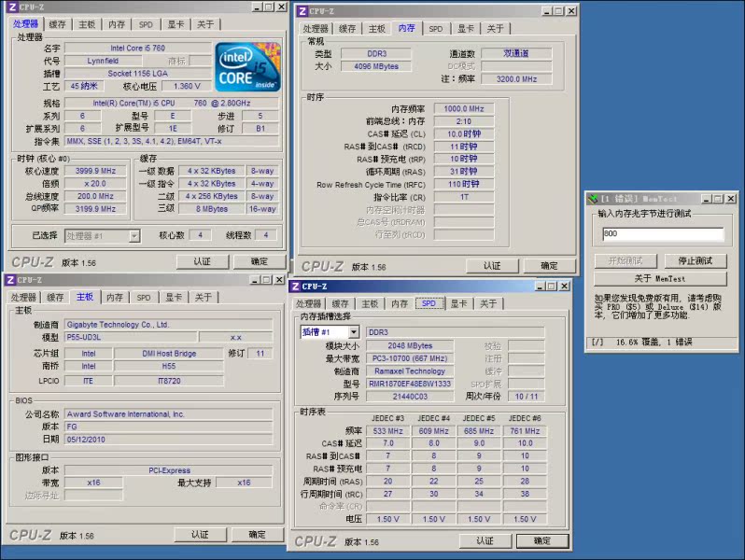Screen dimensions: 745x560
Task: Select the 关于 tab in the mainboard window
Action: pos(203,298)
